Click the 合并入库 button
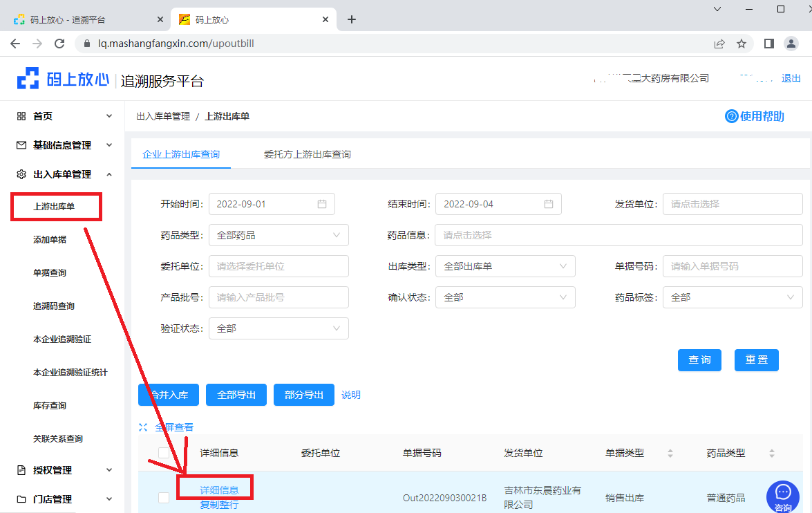812x513 pixels. 169,395
